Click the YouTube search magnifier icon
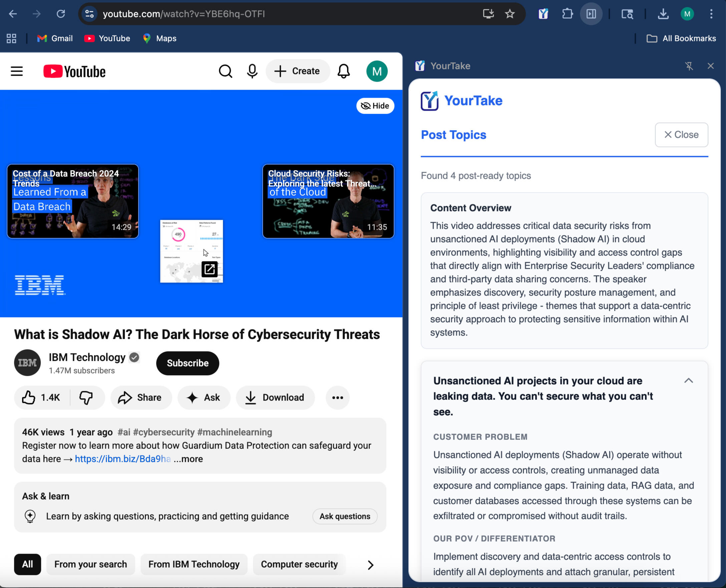This screenshot has width=726, height=588. [225, 71]
